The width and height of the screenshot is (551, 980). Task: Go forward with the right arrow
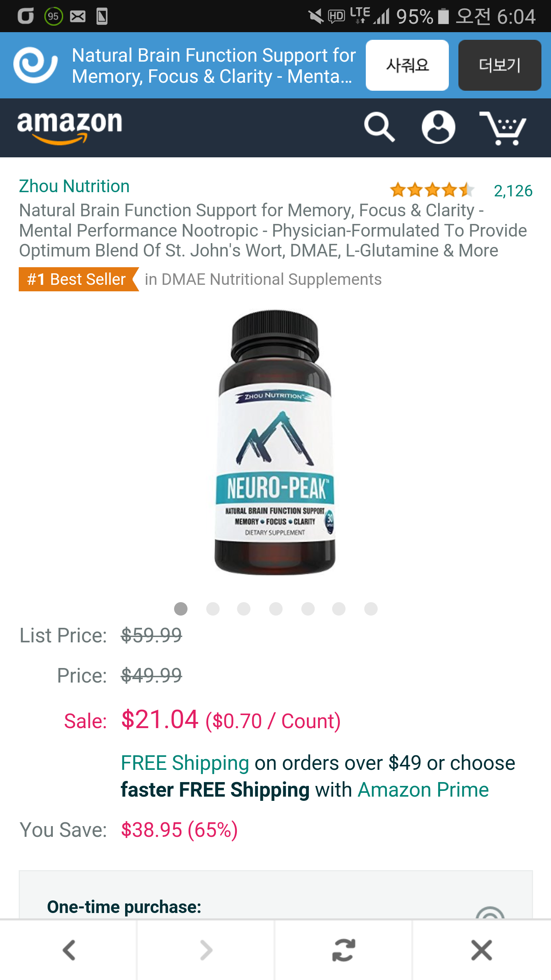(206, 950)
